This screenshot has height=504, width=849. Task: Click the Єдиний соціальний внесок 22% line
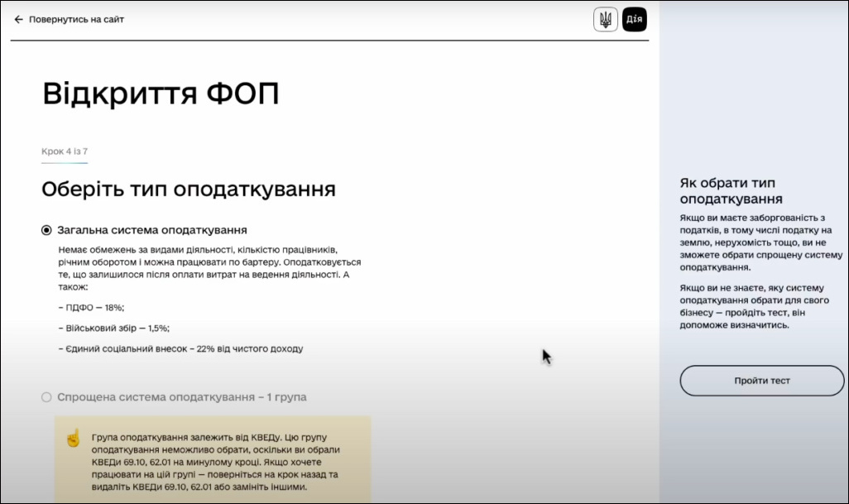[x=181, y=348]
